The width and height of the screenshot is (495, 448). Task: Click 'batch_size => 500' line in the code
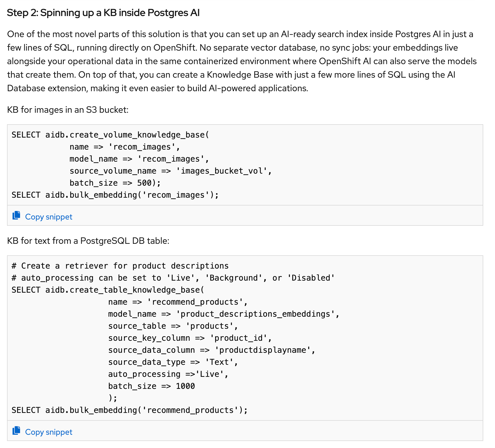click(115, 183)
